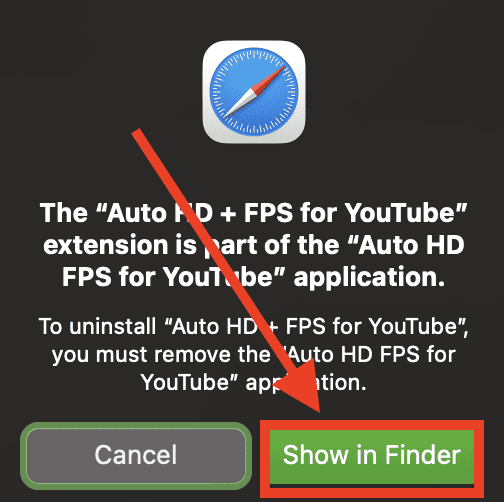
Task: Click "Auto HD" at the end of the headline's second line
Action: (411, 245)
